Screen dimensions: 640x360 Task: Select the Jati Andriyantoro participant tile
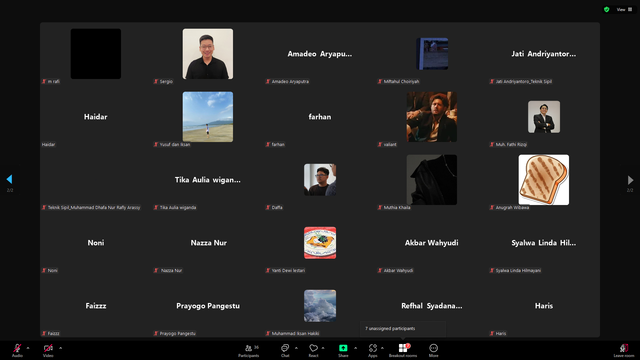pos(544,54)
